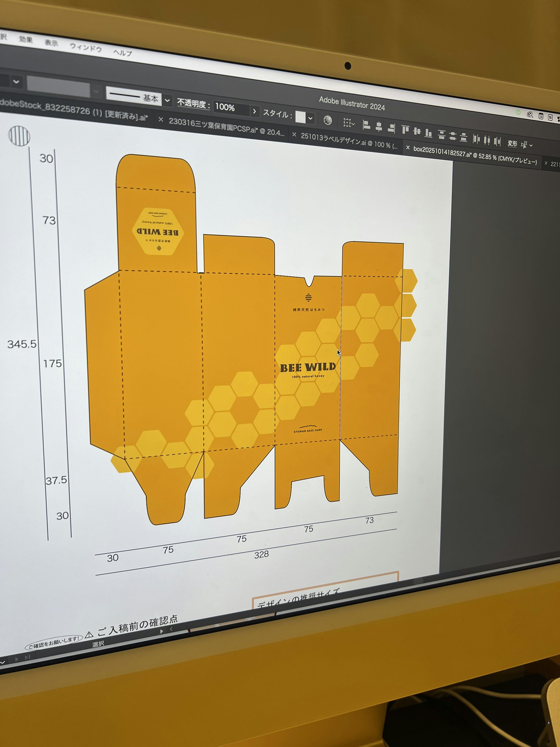Click horizontal distribute left icon
The height and width of the screenshot is (747, 560).
pyautogui.click(x=476, y=139)
